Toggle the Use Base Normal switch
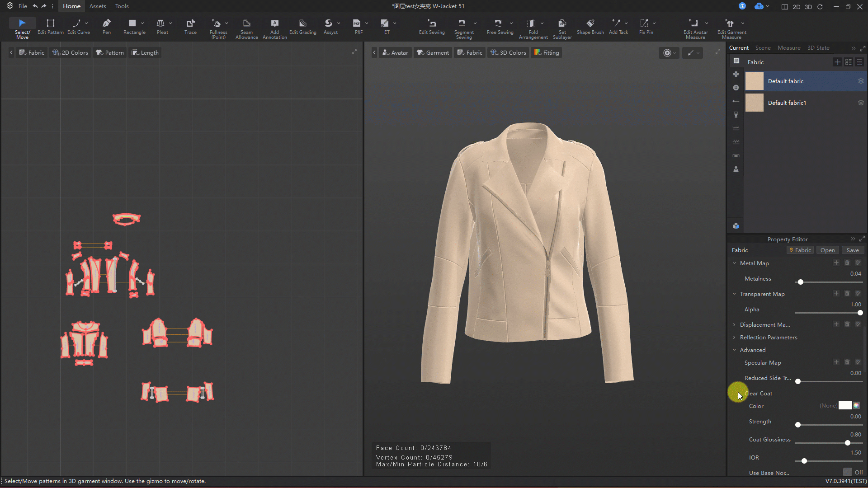Viewport: 868px width, 488px height. 848,472
